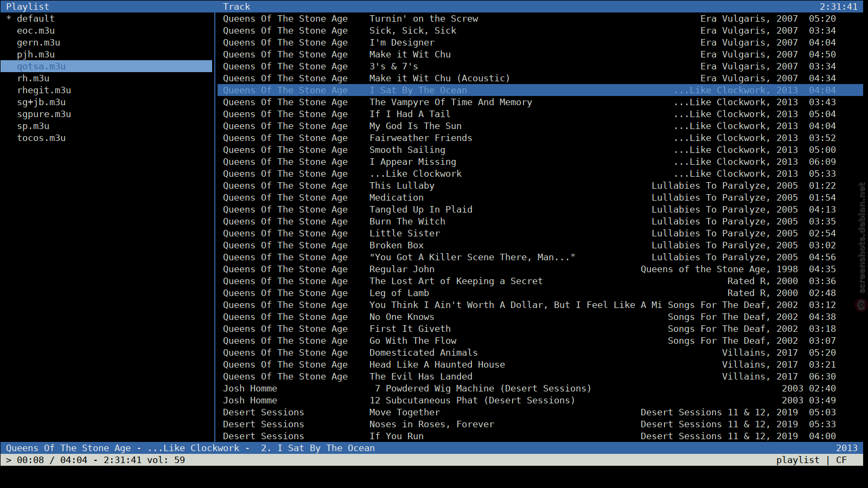Click the Track pane header
The image size is (868, 488).
[237, 7]
